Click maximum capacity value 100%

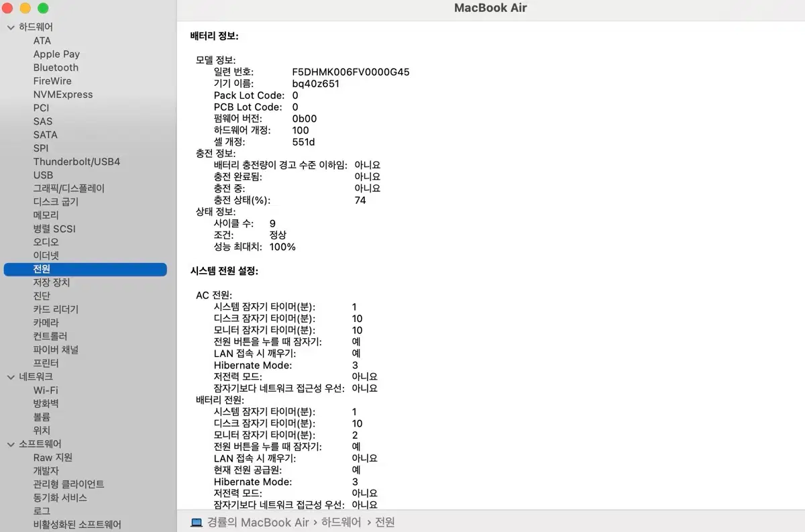[282, 247]
